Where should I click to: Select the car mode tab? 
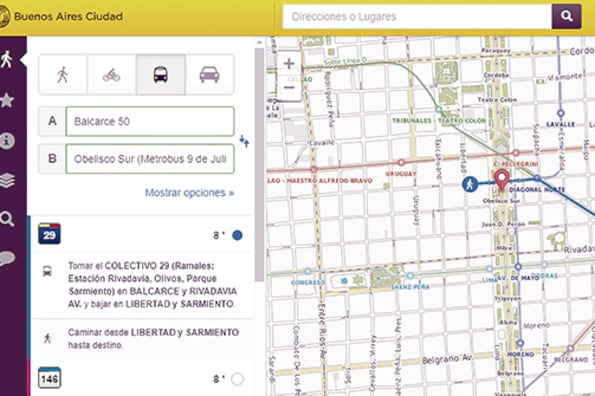(x=209, y=74)
